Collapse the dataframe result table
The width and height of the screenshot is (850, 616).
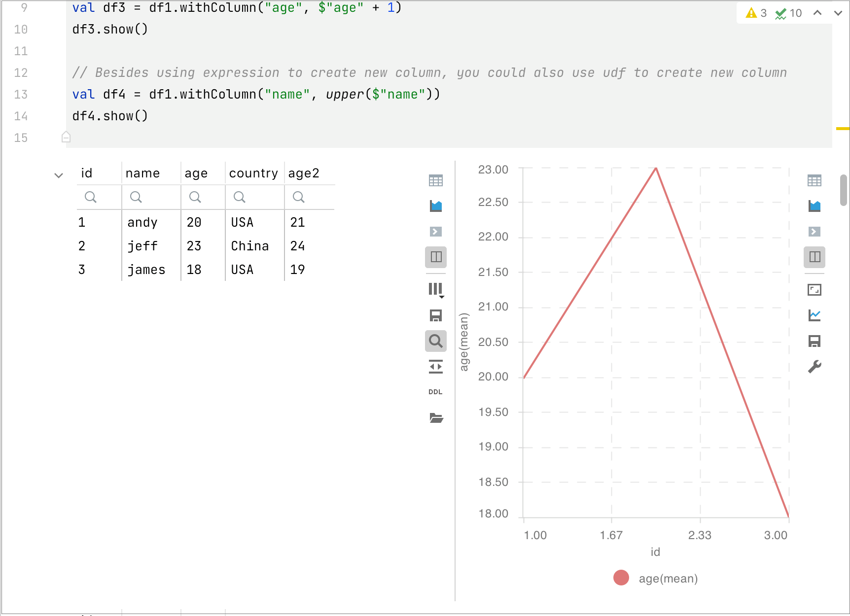[x=59, y=175]
